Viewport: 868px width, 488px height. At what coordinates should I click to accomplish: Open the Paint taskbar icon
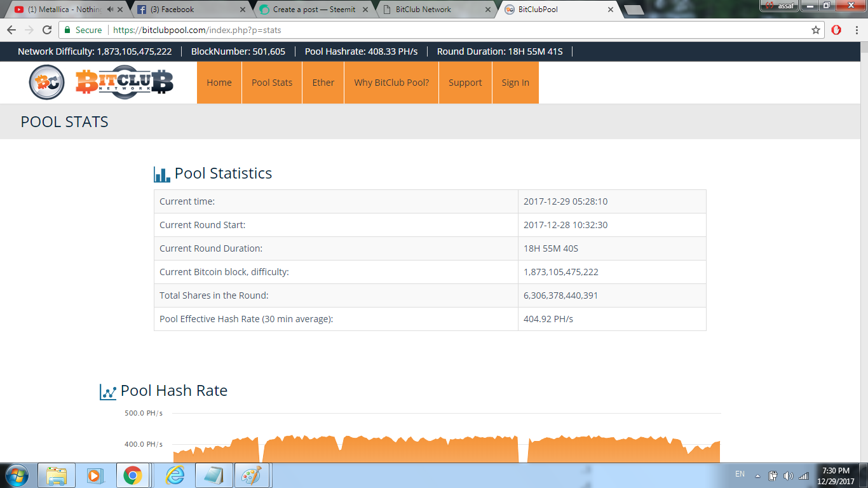[x=252, y=475]
